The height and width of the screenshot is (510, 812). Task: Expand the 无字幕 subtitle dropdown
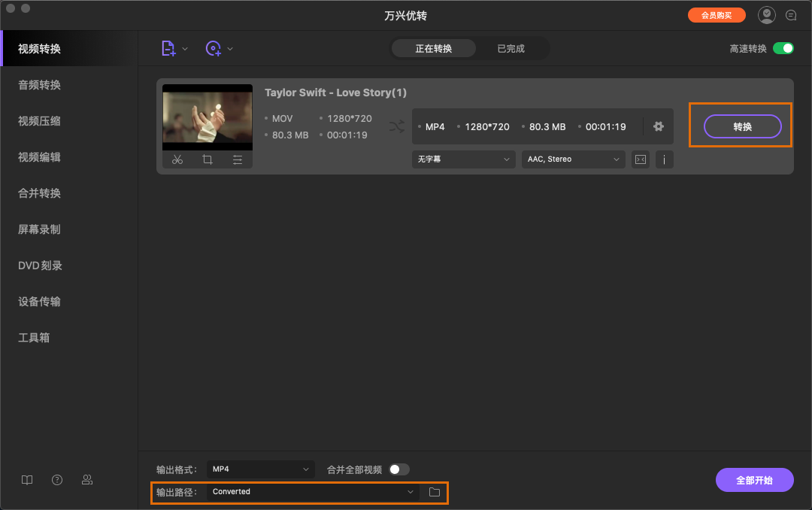[463, 159]
